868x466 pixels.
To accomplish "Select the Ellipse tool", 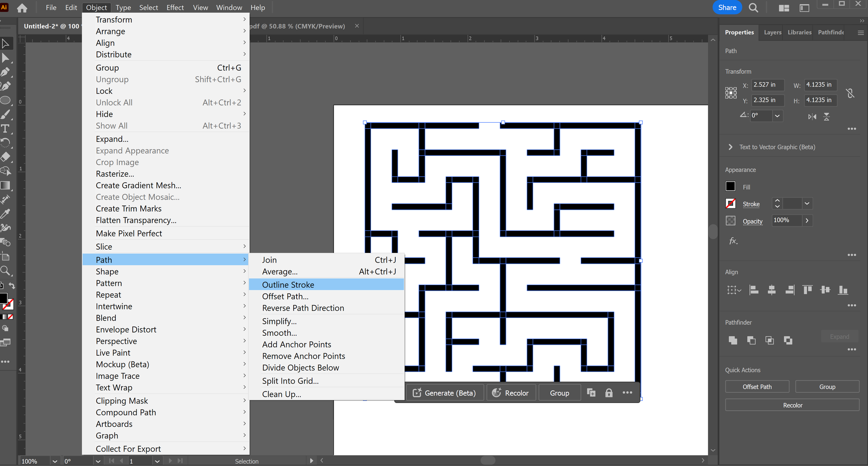I will 6,100.
